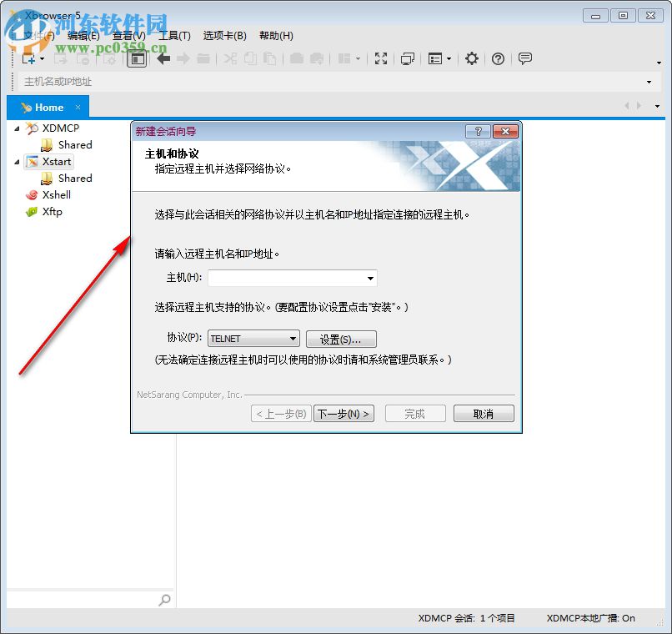Viewport: 672px width, 634px height.
Task: Click the 下一步(N) button
Action: point(344,413)
